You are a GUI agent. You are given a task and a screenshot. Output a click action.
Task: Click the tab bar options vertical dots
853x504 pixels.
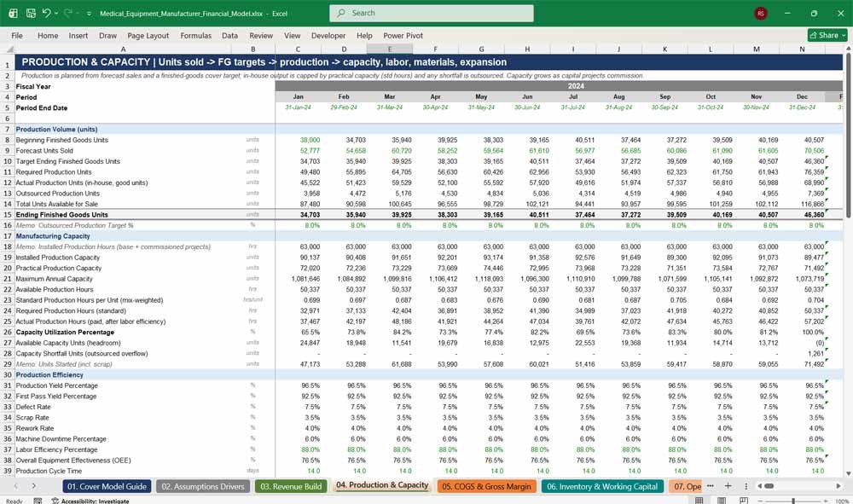coord(746,486)
